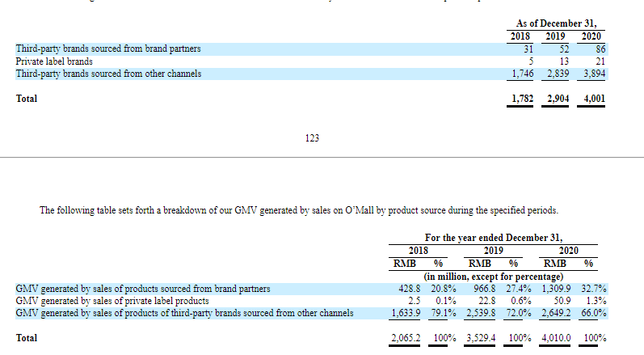Screen dimensions: 644x355
Task: Click the percentage 66.0%
Action: pos(594,313)
